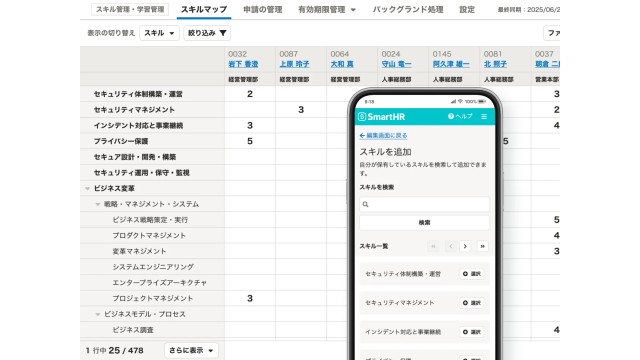Viewport: 640px width, 360px height.
Task: Click employee number 0032 in header
Action: (237, 54)
